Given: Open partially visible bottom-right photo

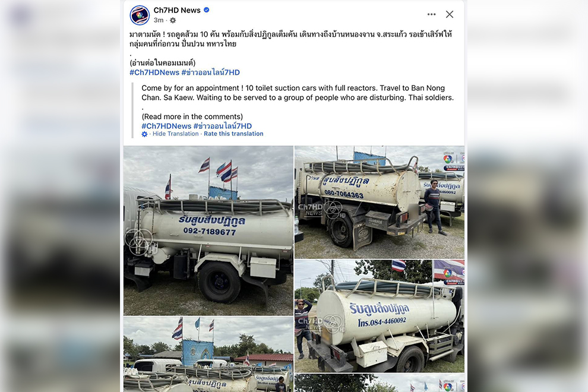Looking at the screenshot, I should pyautogui.click(x=379, y=382).
